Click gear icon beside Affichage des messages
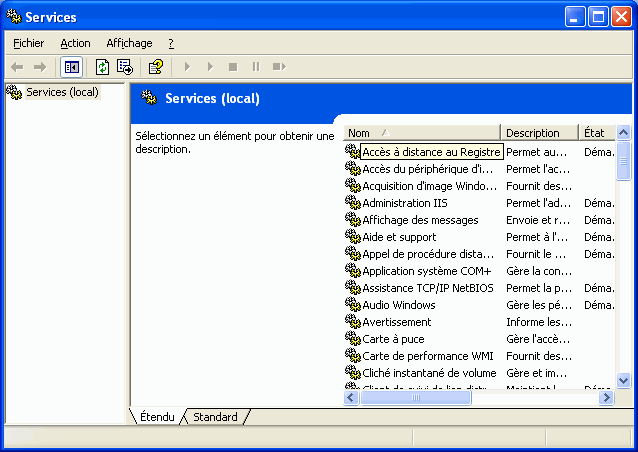Viewport: 638px width, 452px height. tap(353, 220)
